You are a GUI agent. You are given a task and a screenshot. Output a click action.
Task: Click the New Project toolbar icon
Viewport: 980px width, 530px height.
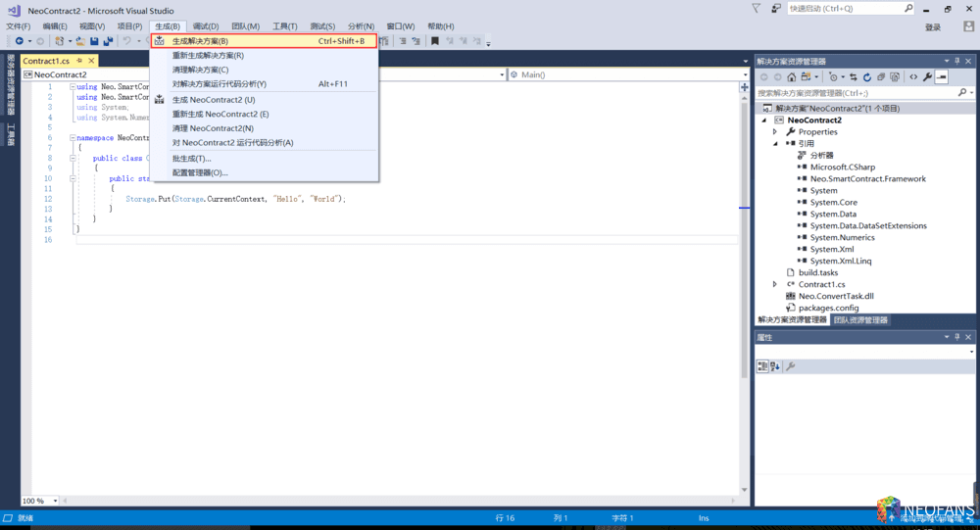59,41
